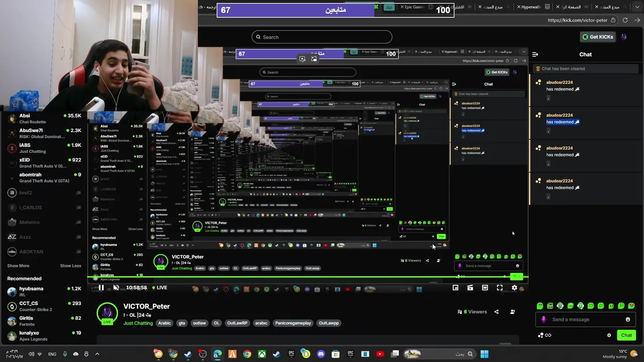
Task: Open offline channel brof2
Action: (44, 193)
